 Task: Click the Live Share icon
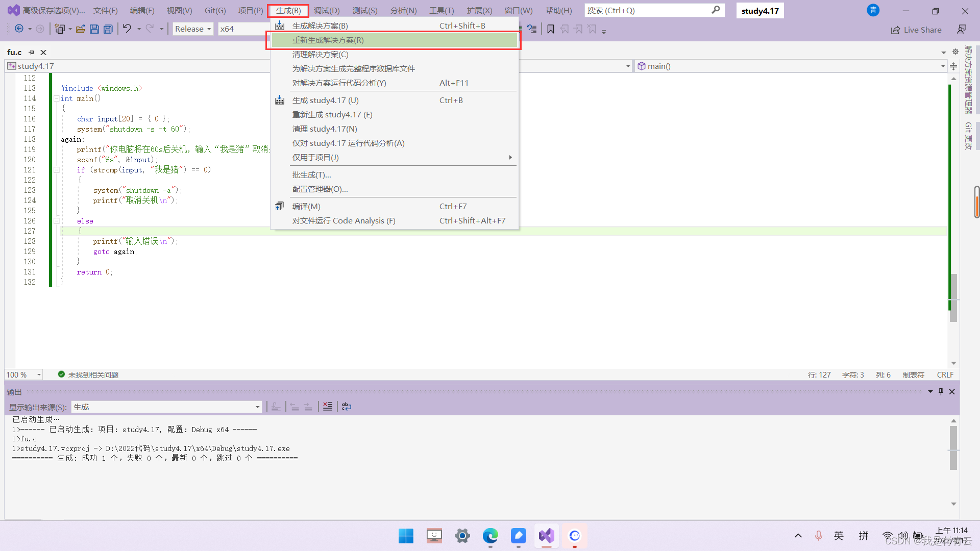(x=916, y=30)
